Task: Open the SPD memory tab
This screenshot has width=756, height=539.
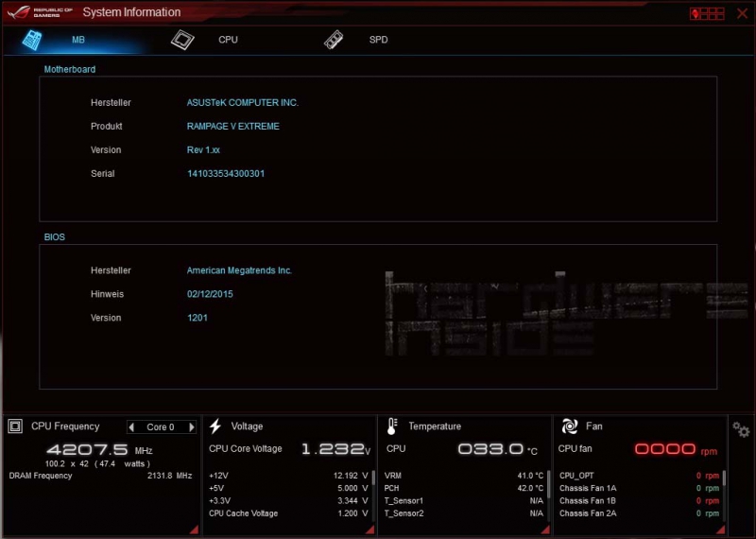Action: click(x=378, y=40)
